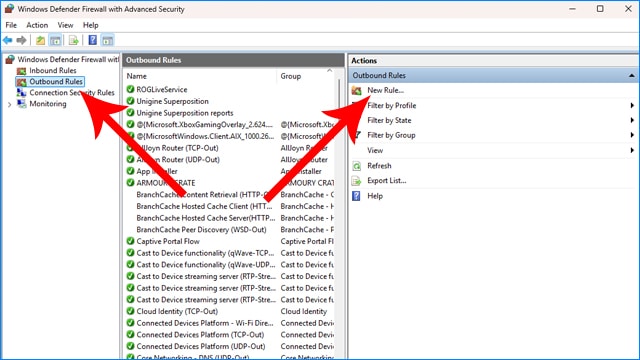Click Refresh in the Actions pane
Image resolution: width=640 pixels, height=360 pixels.
379,166
